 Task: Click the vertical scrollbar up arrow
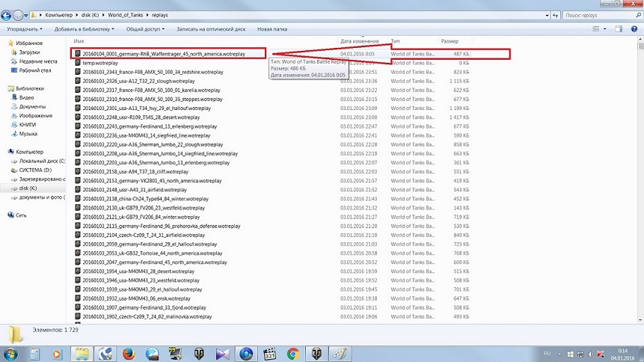(640, 40)
